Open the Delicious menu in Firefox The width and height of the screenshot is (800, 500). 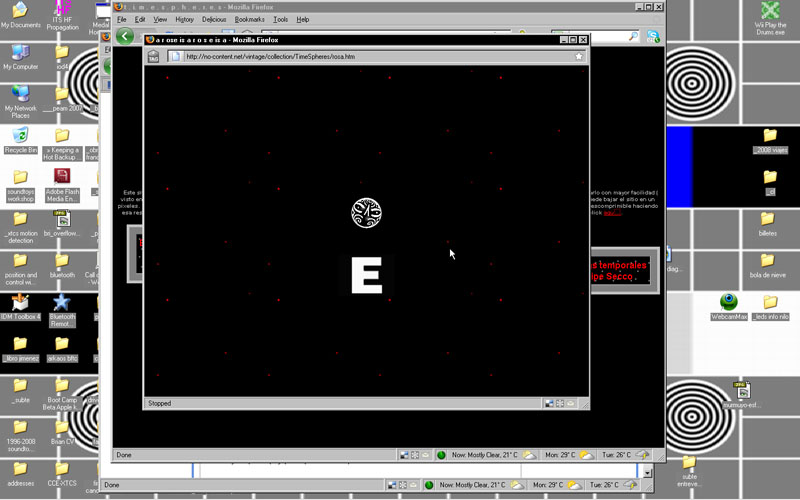pos(214,19)
